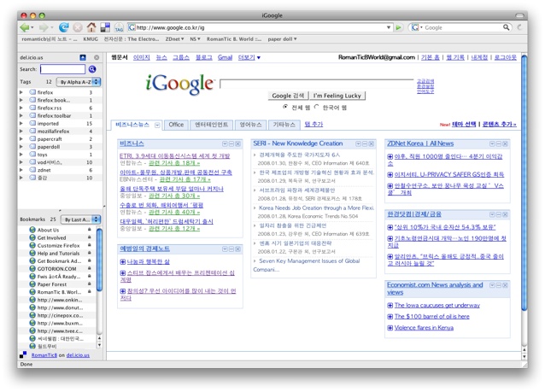Run web search with the magnifier icon
Image resolution: width=545 pixels, height=392 pixels.
pos(506,27)
